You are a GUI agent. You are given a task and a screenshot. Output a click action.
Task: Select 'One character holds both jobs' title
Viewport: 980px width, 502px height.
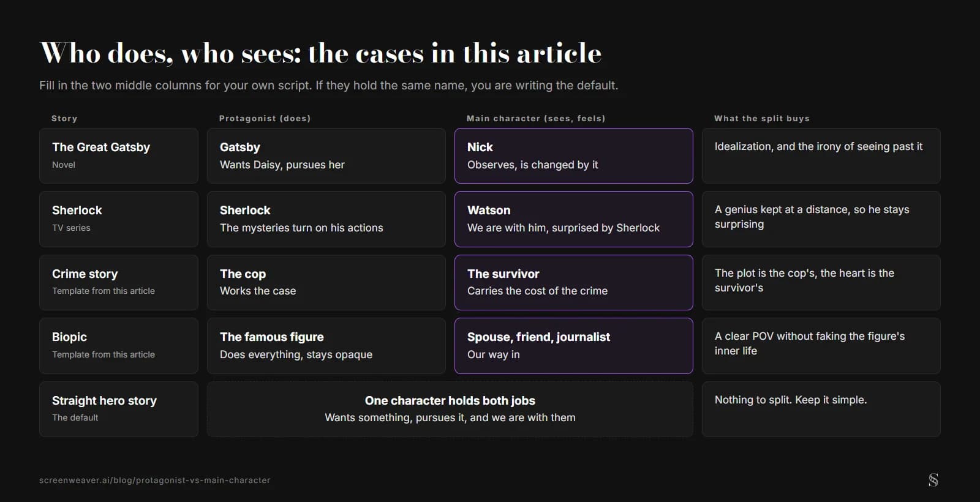coord(450,400)
